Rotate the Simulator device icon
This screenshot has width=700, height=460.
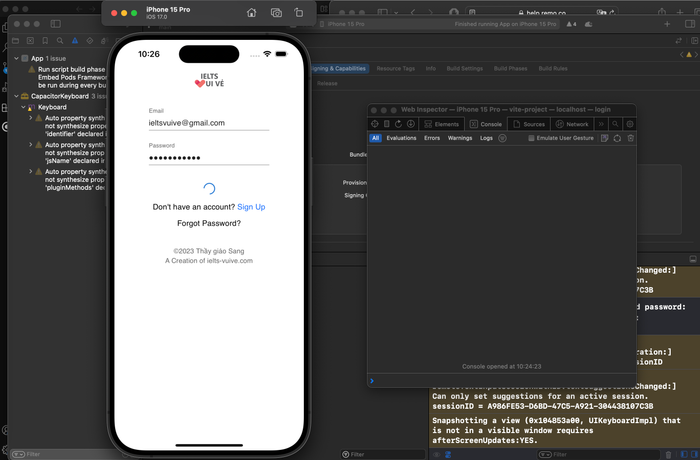click(299, 13)
